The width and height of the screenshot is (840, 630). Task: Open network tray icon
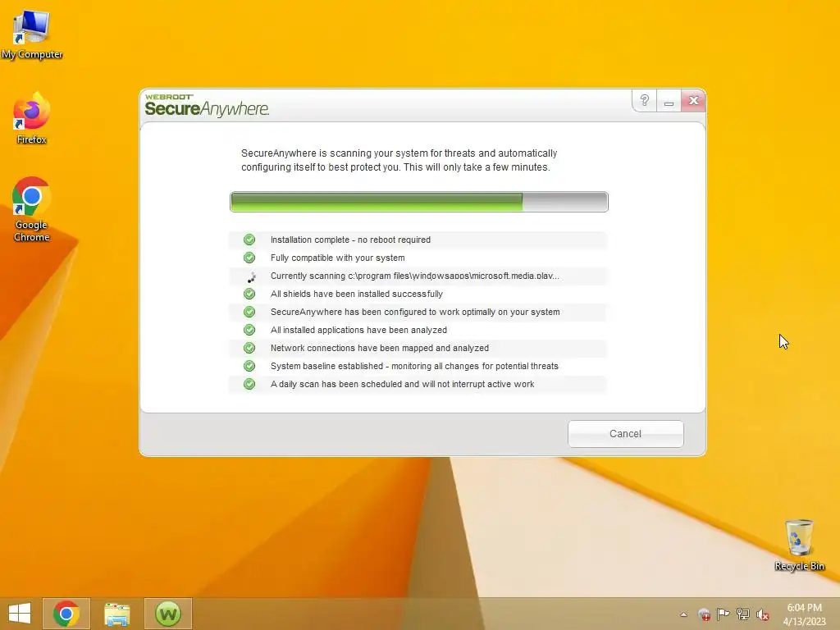(743, 614)
